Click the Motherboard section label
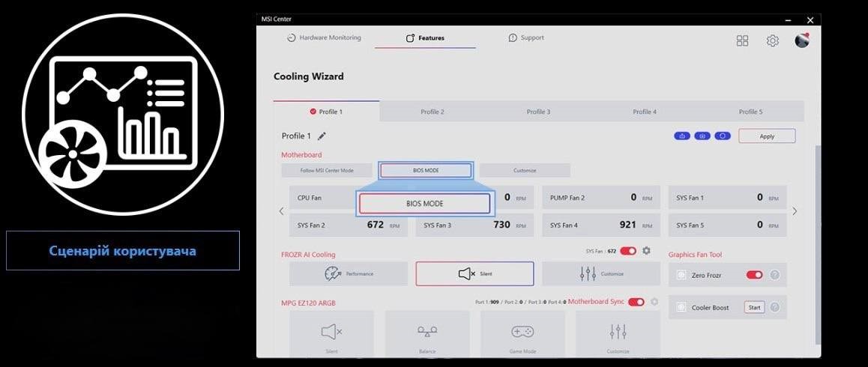Screen dimensions: 868x367 point(301,155)
